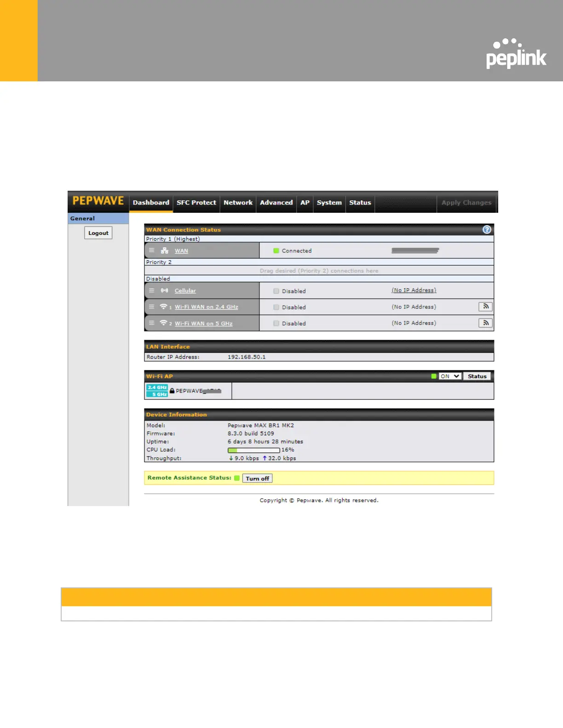Click the download throughput arrow icon
Screen dimensions: 563x728
coord(231,458)
